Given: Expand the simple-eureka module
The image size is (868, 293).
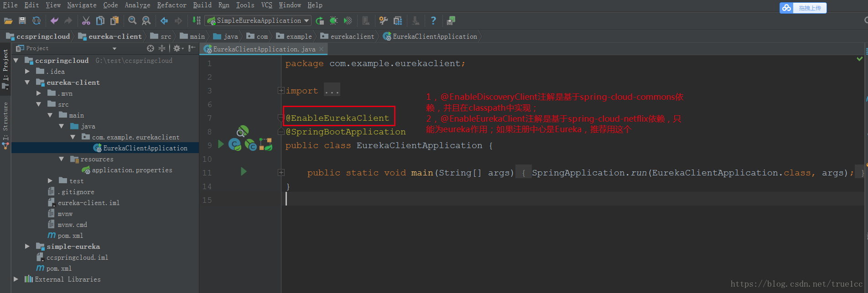Looking at the screenshot, I should coord(27,247).
